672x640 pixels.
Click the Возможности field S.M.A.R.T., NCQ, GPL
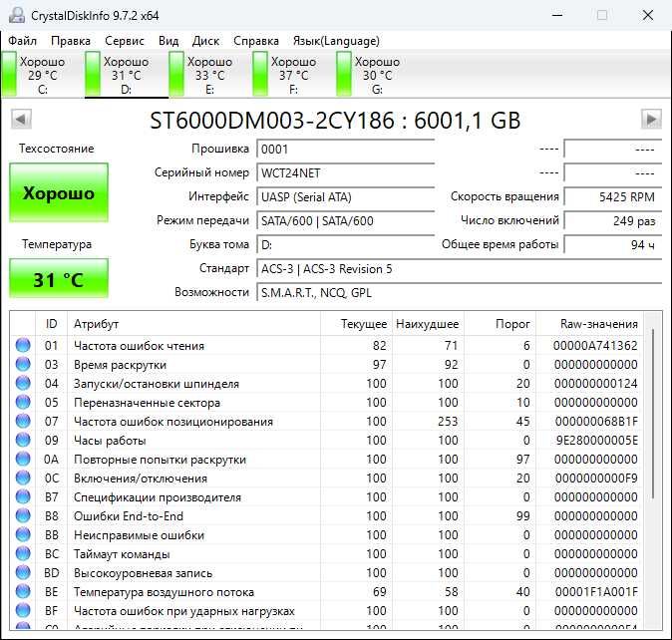pyautogui.click(x=459, y=293)
